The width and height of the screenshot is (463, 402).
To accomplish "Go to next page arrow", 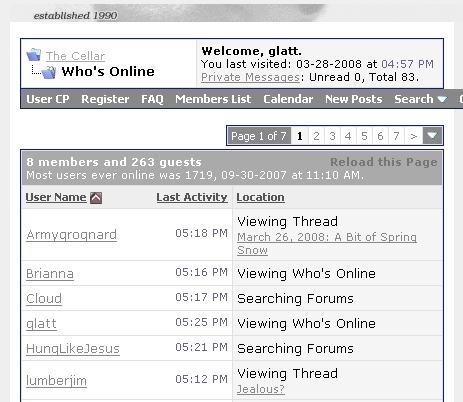I will tap(414, 136).
